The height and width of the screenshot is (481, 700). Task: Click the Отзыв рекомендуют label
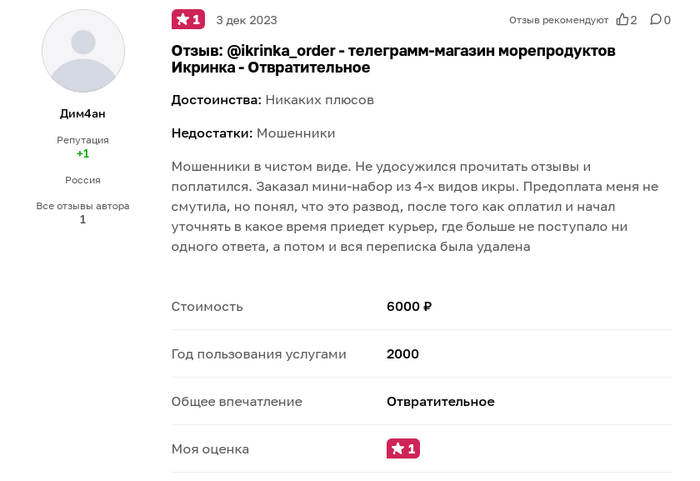click(x=558, y=20)
